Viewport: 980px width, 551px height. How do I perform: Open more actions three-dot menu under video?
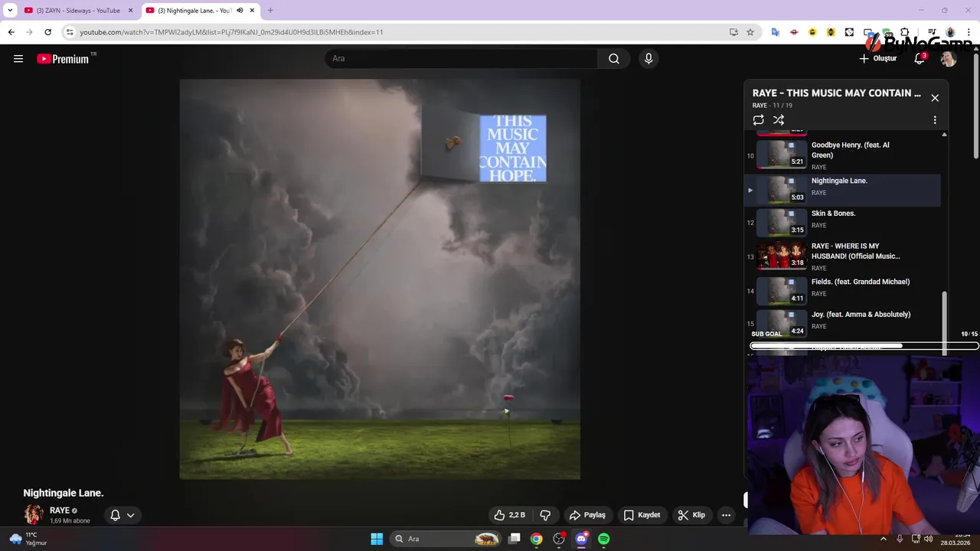pyautogui.click(x=726, y=515)
